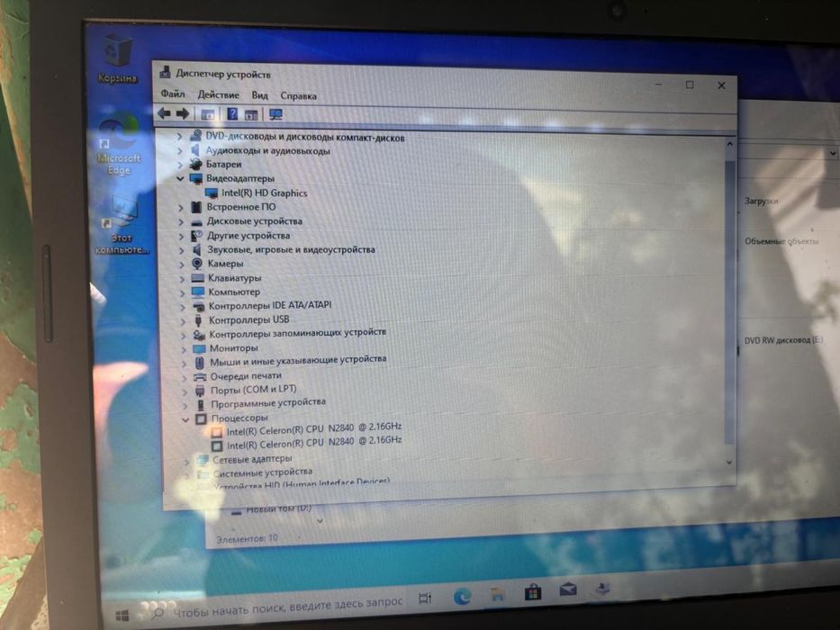Image resolution: width=840 pixels, height=630 pixels.
Task: Click the Forward arrow in Device Manager toolbar
Action: (x=183, y=113)
